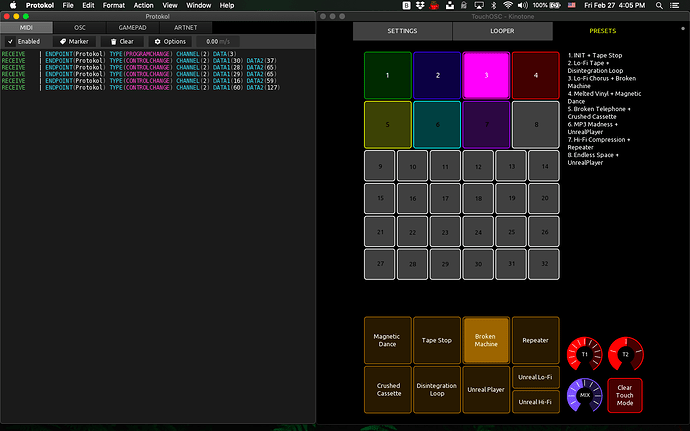Image resolution: width=690 pixels, height=431 pixels.
Task: Open Protokol Options
Action: 170,41
